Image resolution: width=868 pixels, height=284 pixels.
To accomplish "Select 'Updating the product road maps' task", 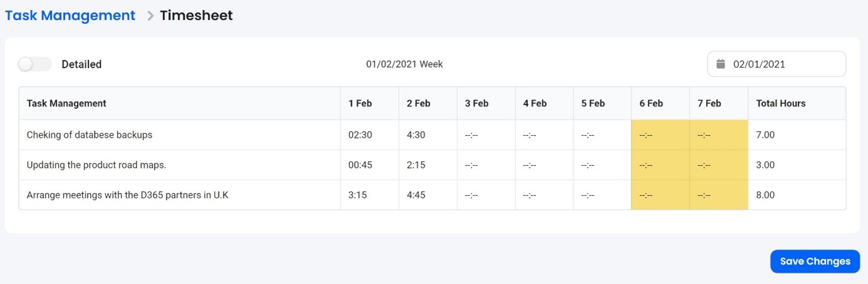I will pyautogui.click(x=96, y=165).
